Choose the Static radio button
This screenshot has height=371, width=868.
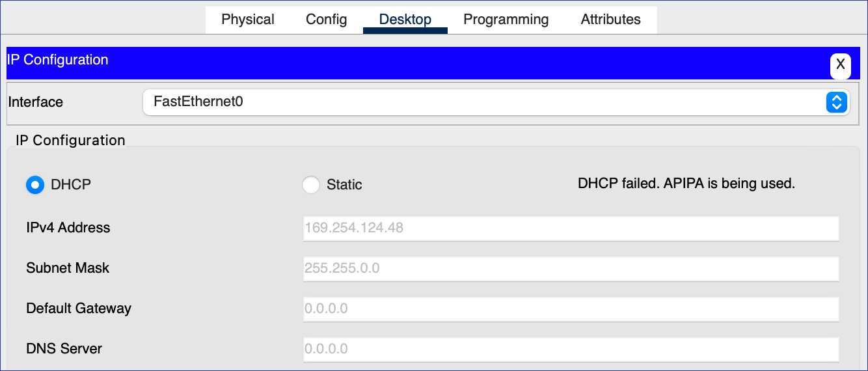tap(311, 185)
